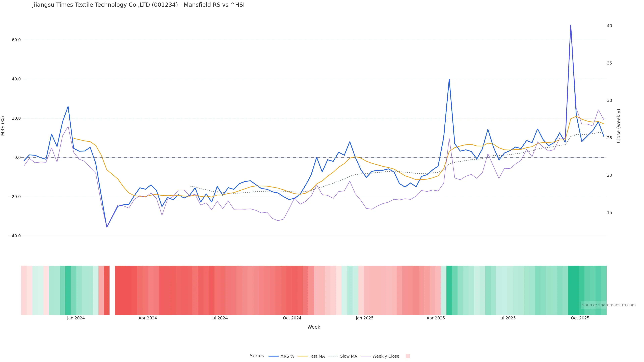Click the Apr 2025 x-axis tick label
644x362 pixels.
point(436,318)
